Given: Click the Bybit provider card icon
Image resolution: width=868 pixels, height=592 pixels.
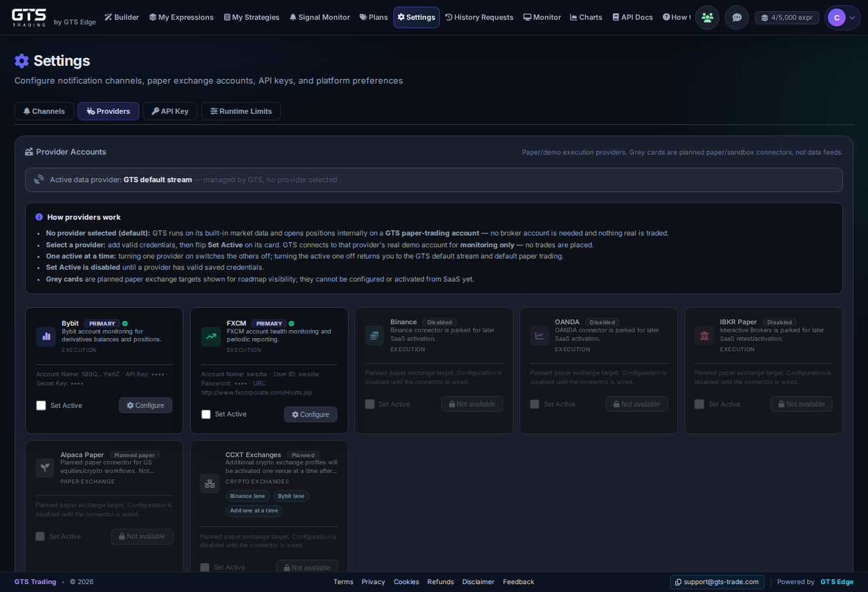Looking at the screenshot, I should tap(47, 336).
